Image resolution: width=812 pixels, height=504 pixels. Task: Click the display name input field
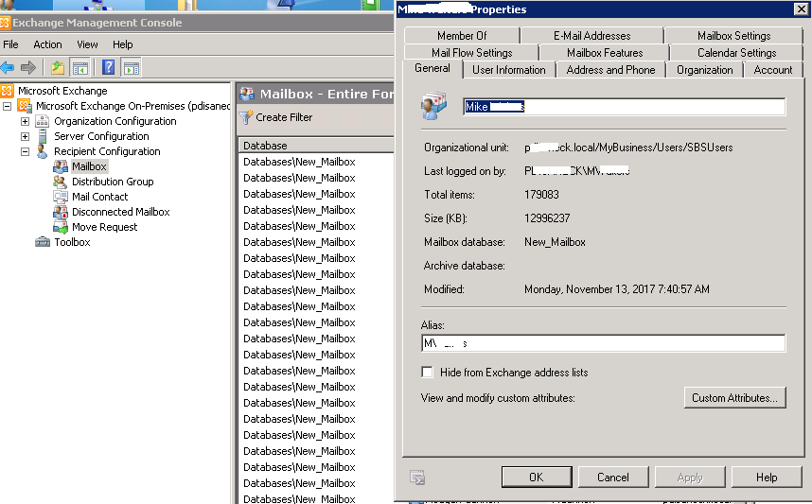coord(624,107)
